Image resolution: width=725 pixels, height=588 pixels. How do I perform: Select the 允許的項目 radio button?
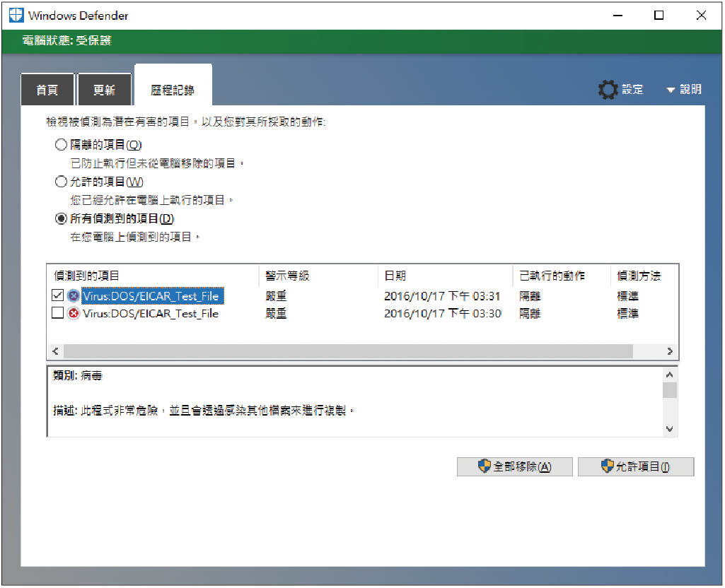pyautogui.click(x=61, y=182)
